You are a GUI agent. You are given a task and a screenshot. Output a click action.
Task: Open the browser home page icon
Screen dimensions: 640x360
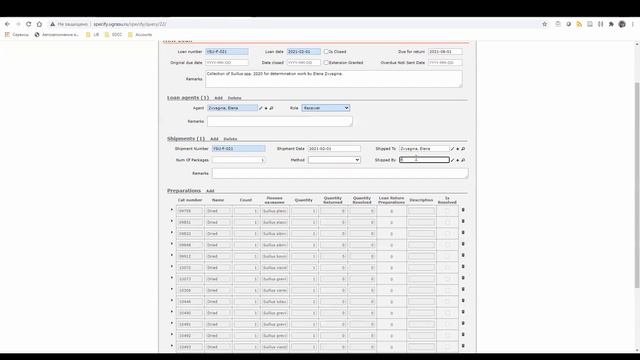(39, 24)
